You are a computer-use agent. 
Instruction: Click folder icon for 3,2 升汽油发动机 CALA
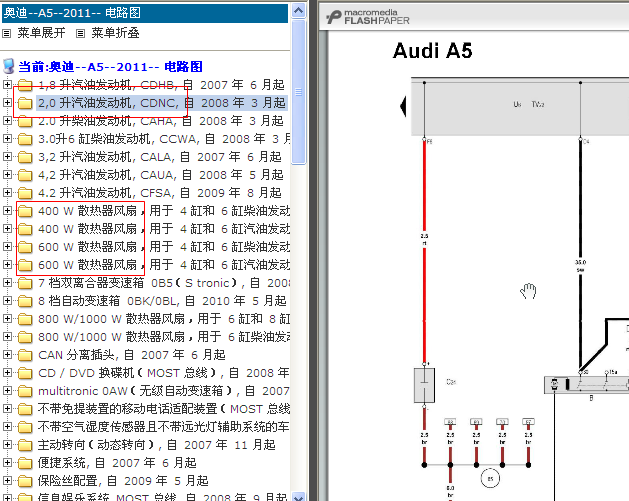(x=25, y=157)
